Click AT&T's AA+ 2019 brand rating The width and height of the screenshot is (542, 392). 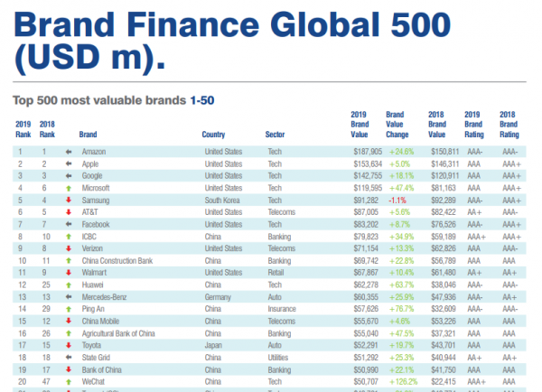point(474,212)
